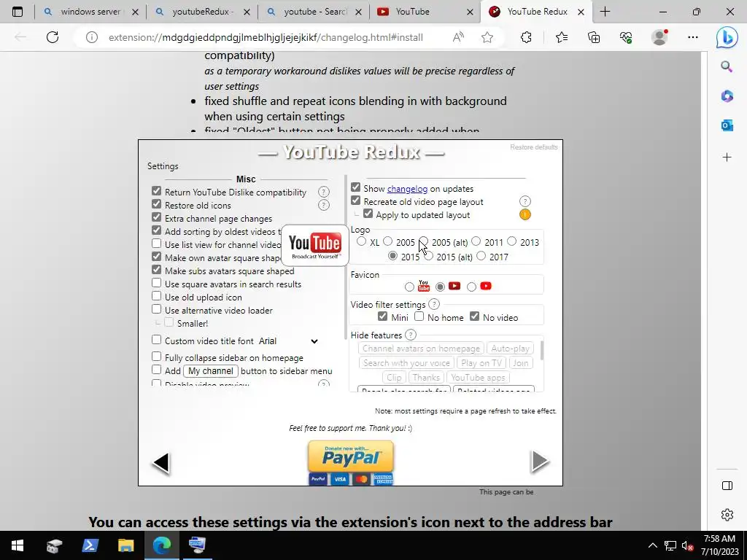This screenshot has width=747, height=560.
Task: Open the Extensions puzzle icon
Action: pyautogui.click(x=526, y=37)
